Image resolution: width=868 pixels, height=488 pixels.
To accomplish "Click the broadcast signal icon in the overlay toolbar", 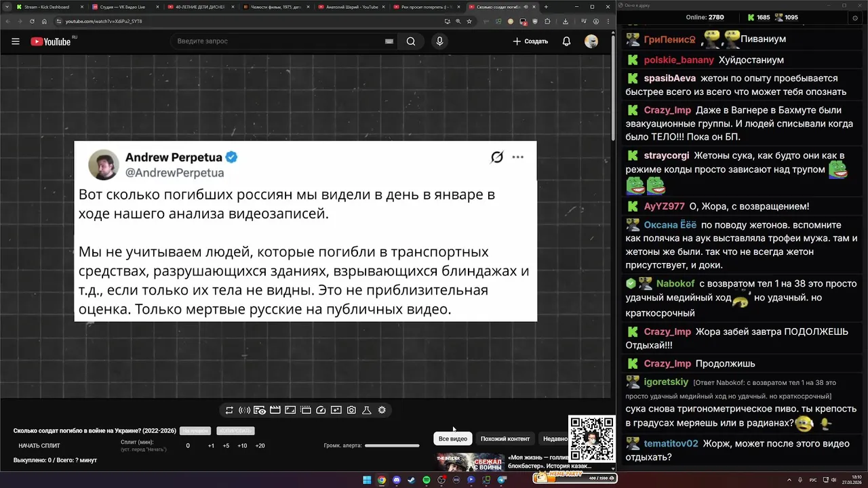I will (x=244, y=410).
